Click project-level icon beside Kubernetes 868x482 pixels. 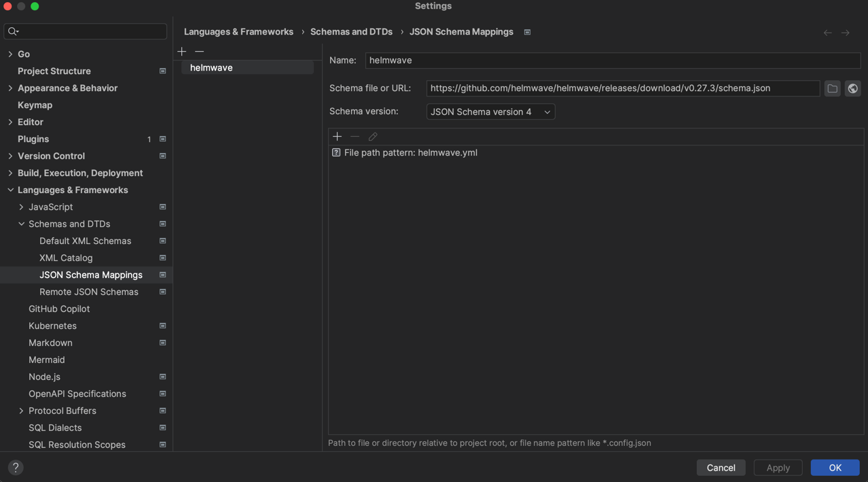pyautogui.click(x=162, y=326)
